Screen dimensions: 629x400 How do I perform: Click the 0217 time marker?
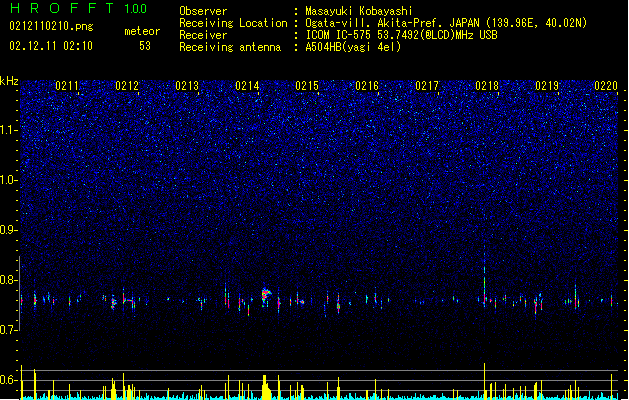click(427, 86)
